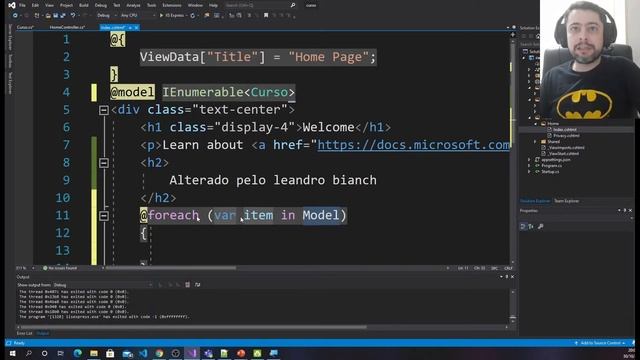Click the bookmark icon in toolbar
Image resolution: width=640 pixels, height=360 pixels.
coord(266,16)
